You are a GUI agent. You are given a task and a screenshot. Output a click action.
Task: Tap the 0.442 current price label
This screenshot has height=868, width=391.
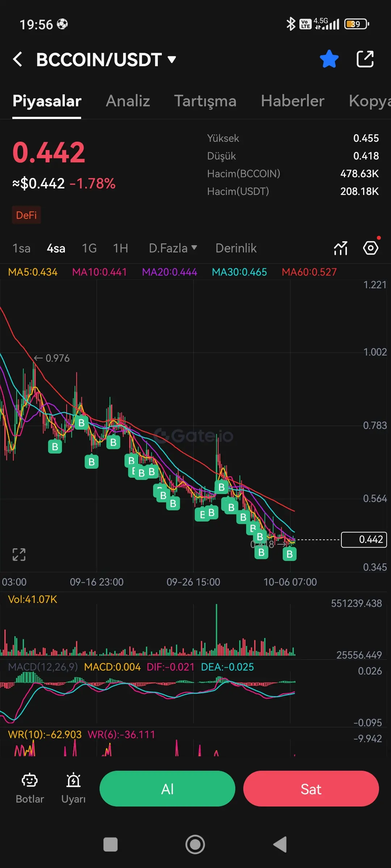click(364, 540)
